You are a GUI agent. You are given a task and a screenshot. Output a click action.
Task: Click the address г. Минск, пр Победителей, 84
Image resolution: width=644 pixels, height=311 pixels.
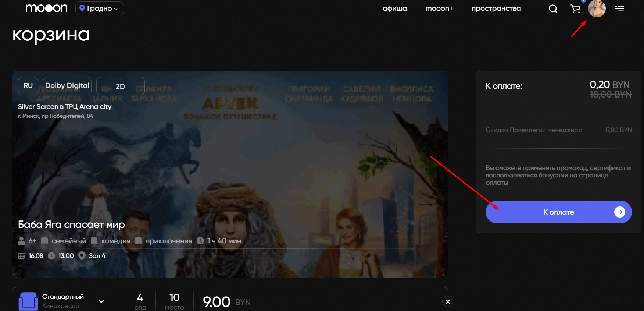click(56, 116)
